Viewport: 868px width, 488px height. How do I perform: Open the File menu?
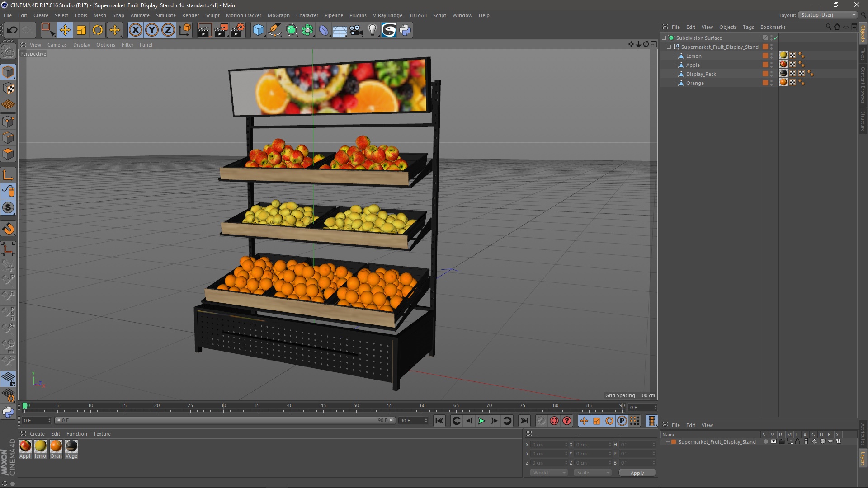point(8,15)
